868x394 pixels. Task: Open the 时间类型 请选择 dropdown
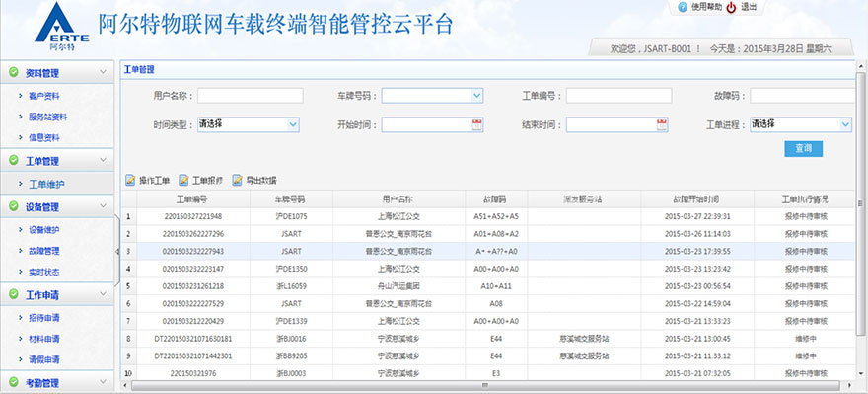point(293,125)
